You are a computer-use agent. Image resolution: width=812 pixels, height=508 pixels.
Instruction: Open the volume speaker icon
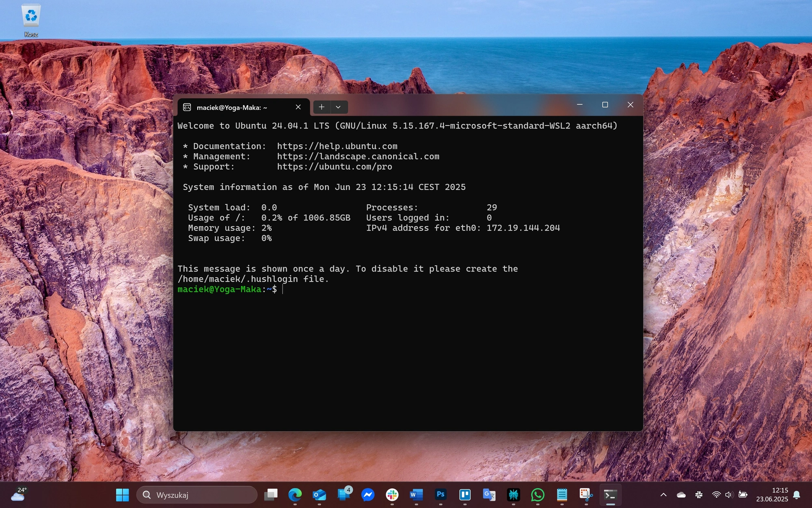click(729, 495)
